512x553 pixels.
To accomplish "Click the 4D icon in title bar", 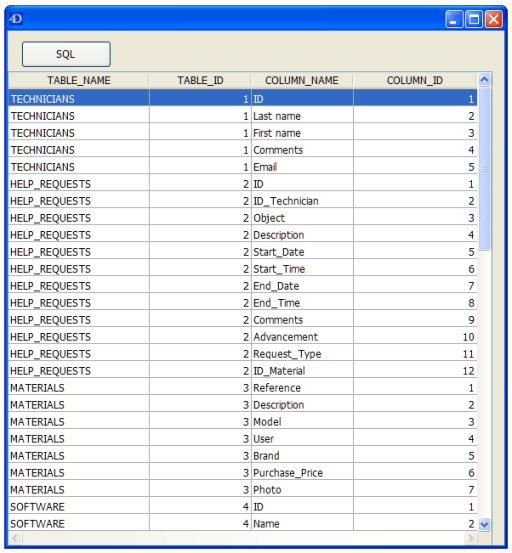I will coord(16,18).
